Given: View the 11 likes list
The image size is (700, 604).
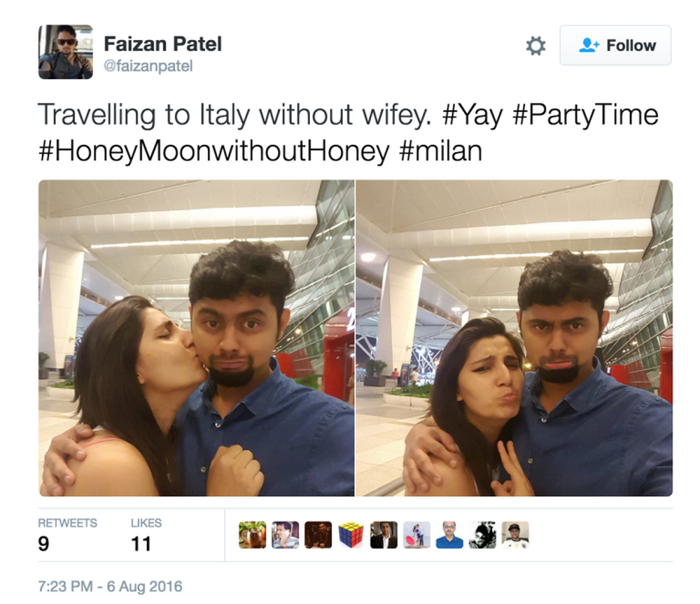Looking at the screenshot, I should point(146,535).
